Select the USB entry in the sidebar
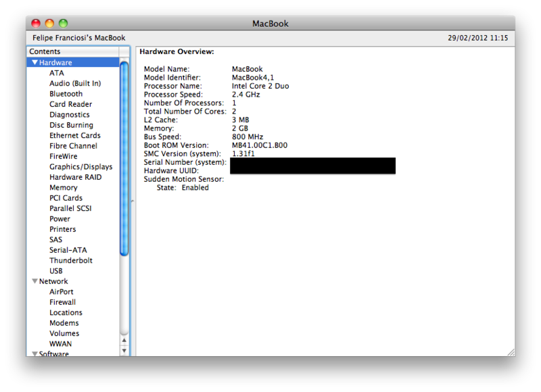This screenshot has height=392, width=541. pos(56,271)
